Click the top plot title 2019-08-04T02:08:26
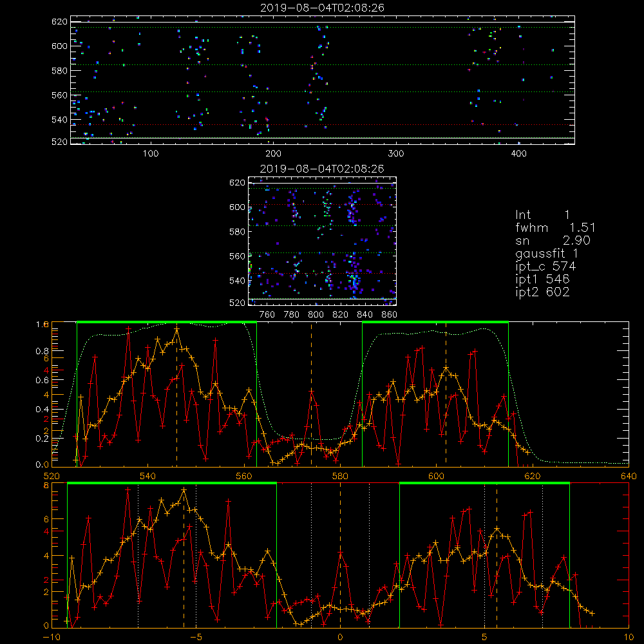The image size is (644, 644). click(323, 8)
